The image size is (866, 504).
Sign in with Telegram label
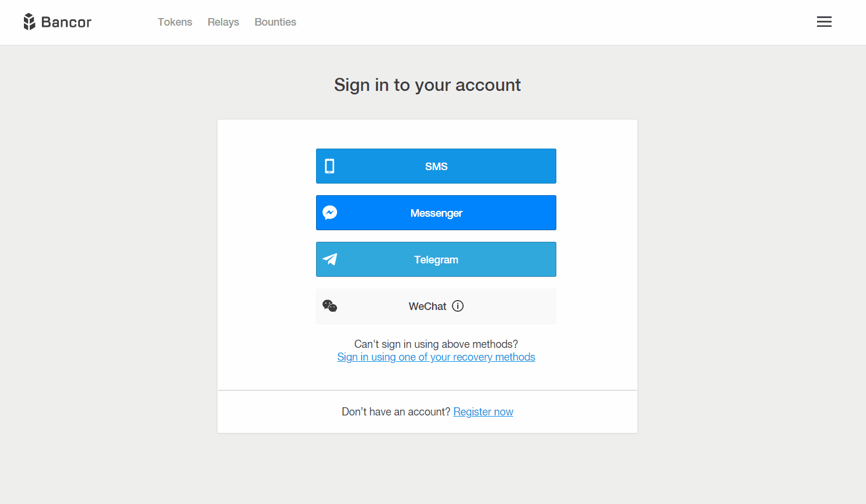[x=436, y=260]
